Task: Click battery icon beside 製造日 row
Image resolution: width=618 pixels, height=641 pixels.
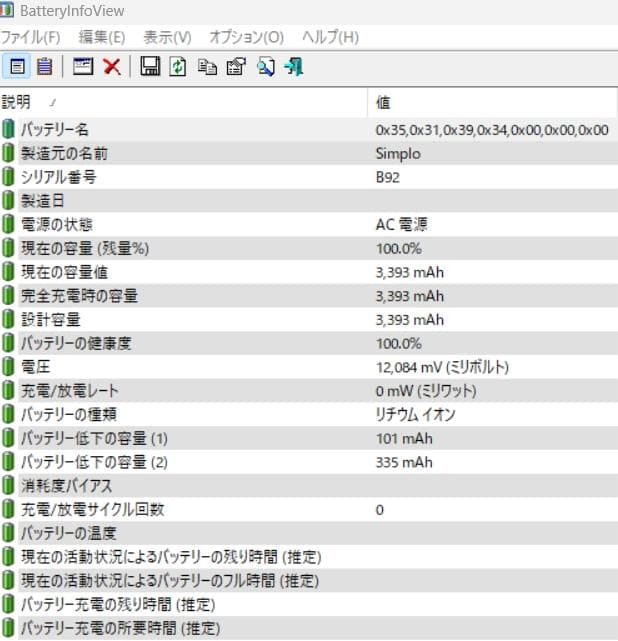Action: 8,200
